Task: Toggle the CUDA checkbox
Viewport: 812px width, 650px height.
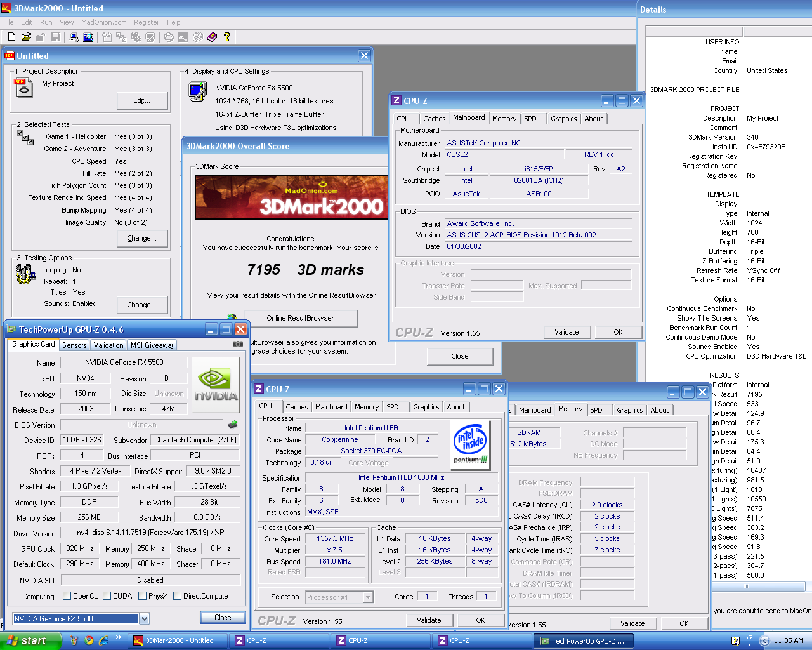Action: click(x=107, y=596)
